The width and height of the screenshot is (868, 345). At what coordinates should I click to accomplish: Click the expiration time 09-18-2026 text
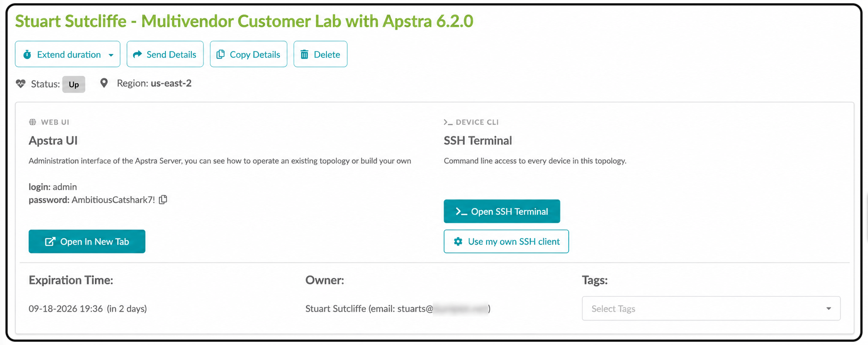pos(66,309)
